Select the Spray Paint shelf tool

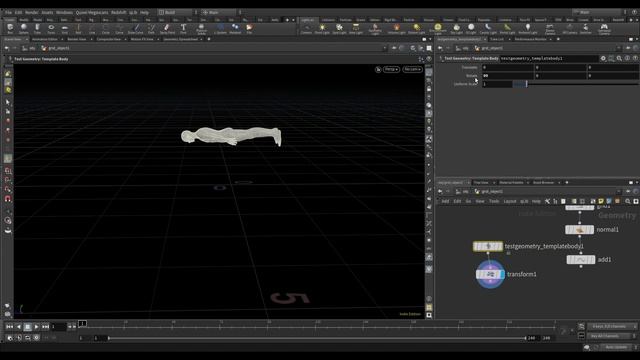point(167,29)
